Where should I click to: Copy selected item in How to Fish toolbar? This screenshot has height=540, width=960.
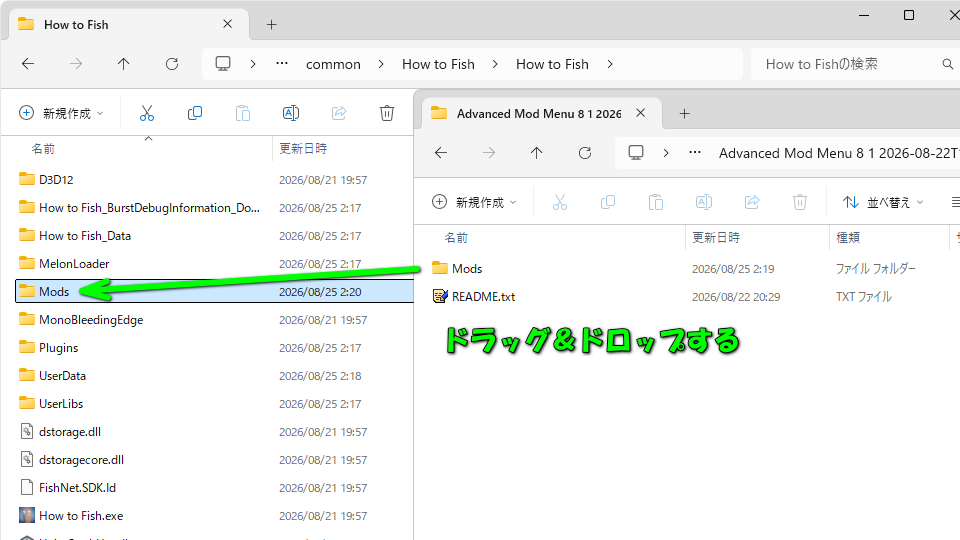(x=195, y=113)
